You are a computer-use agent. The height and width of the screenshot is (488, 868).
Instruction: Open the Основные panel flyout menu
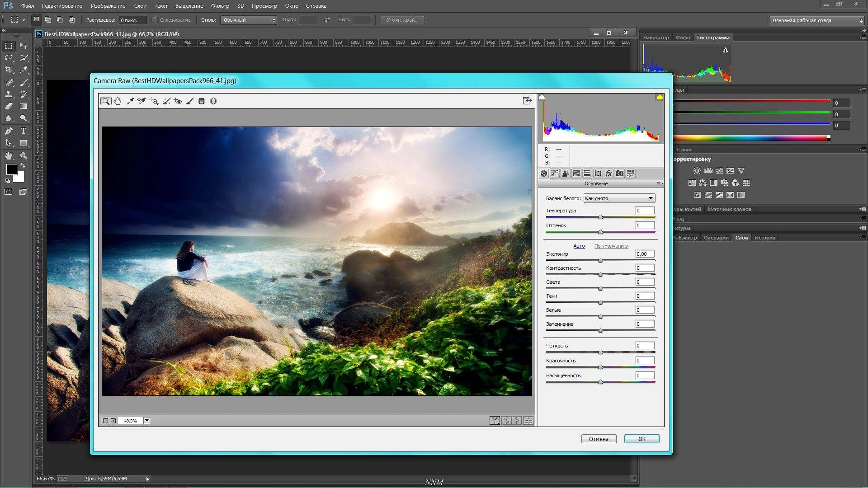click(x=660, y=183)
